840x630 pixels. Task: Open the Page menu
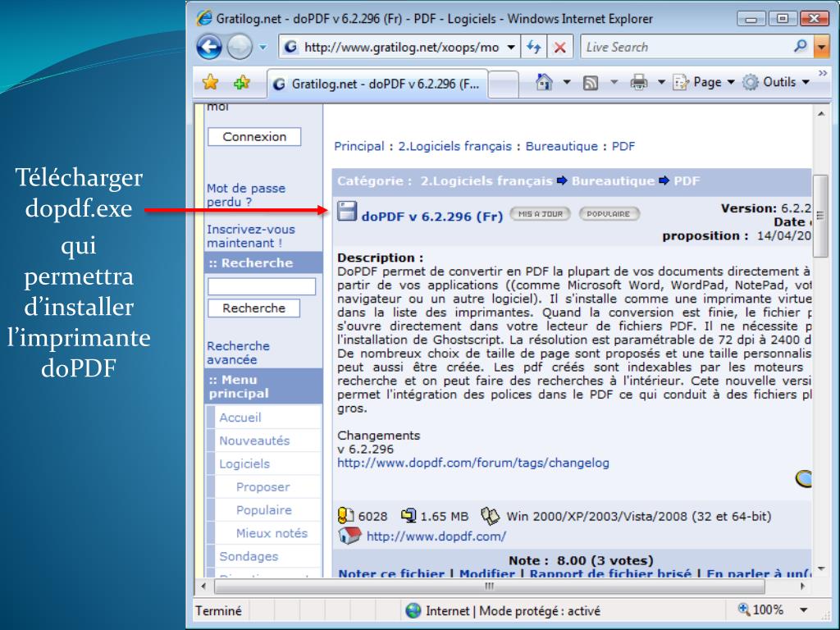[x=703, y=83]
